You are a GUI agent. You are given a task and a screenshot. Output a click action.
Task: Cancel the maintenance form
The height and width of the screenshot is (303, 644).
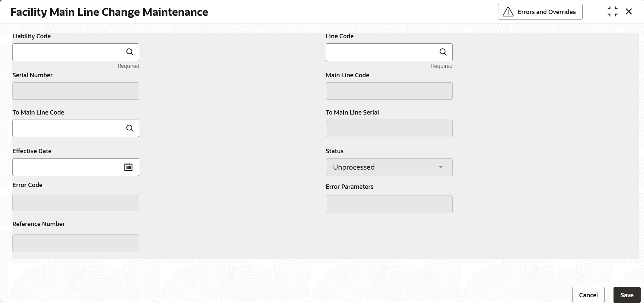588,295
